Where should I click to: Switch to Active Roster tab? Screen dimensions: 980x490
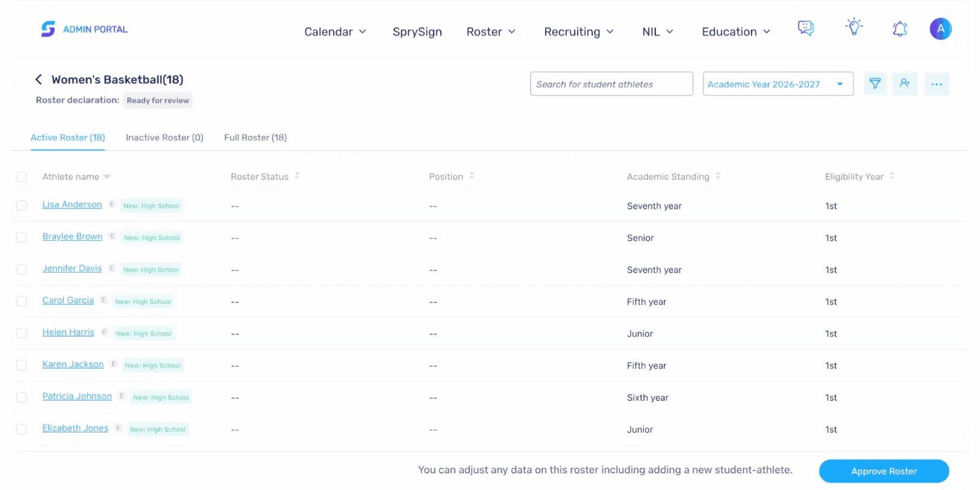point(68,138)
